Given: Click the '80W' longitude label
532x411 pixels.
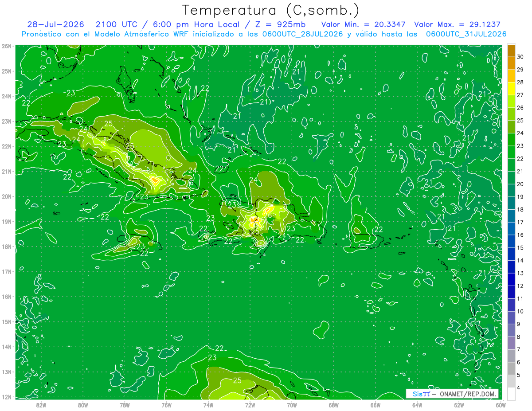Looking at the screenshot, I should pos(82,404).
